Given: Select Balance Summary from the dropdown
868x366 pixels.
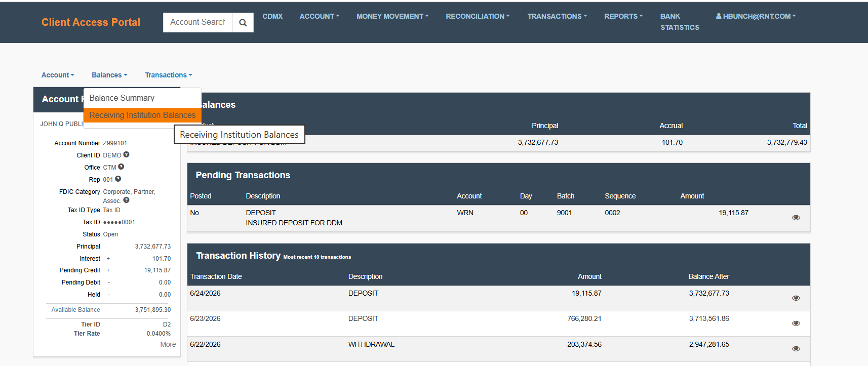Looking at the screenshot, I should (142, 98).
